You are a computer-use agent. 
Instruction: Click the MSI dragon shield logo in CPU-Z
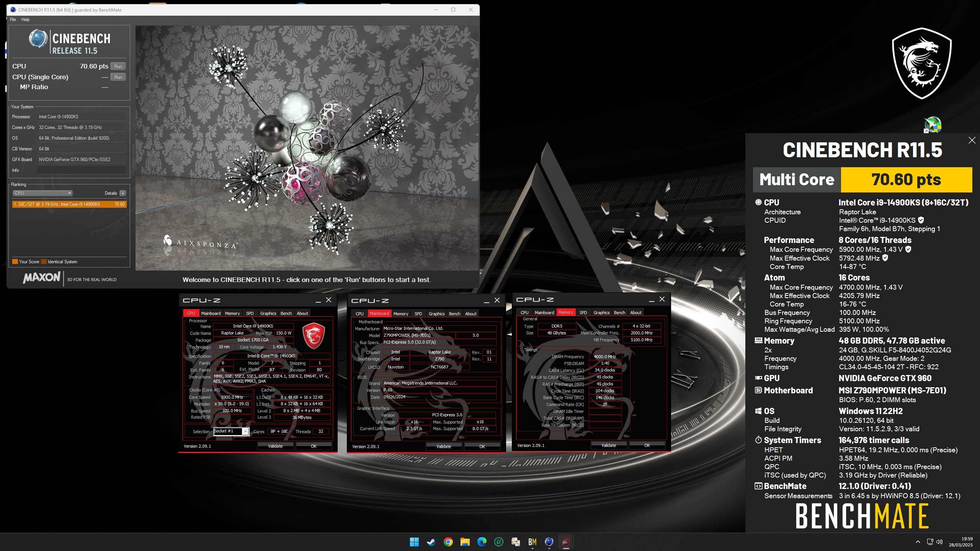coord(314,336)
